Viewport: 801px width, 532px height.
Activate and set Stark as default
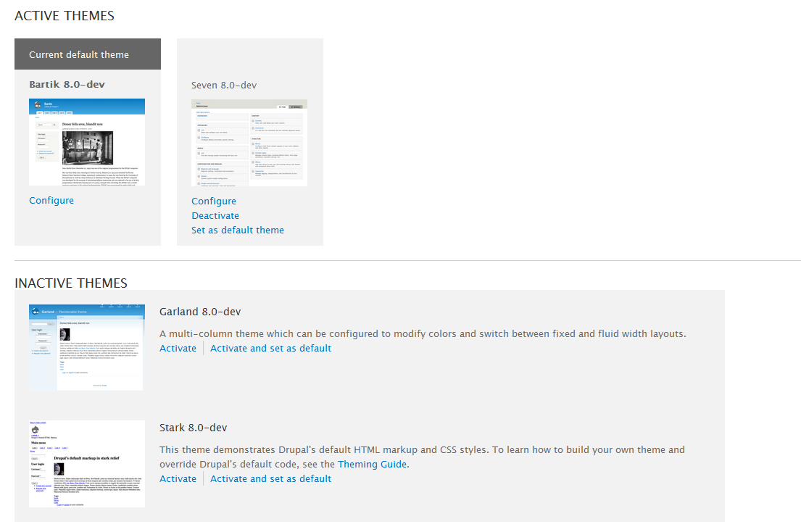point(271,479)
